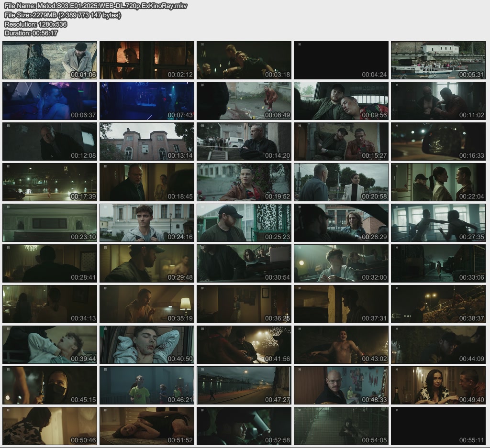Screen dimensions: 490x448
Task: Open the bald man thumbnail at 00:48:33
Action: click(x=341, y=385)
